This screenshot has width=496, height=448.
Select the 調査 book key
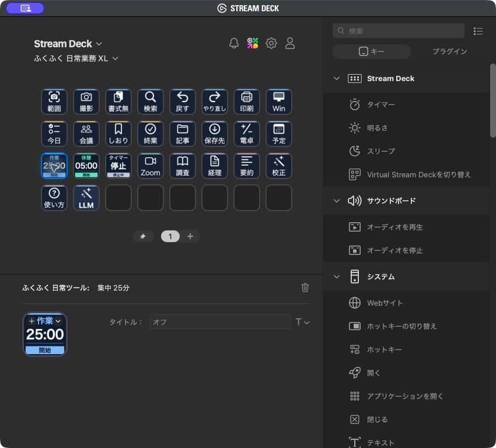tap(183, 166)
